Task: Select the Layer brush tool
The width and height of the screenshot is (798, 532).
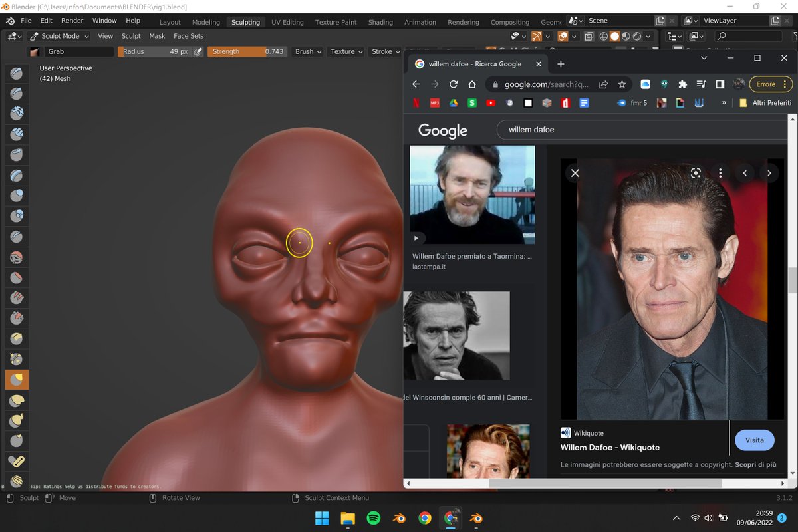Action: pos(17,176)
